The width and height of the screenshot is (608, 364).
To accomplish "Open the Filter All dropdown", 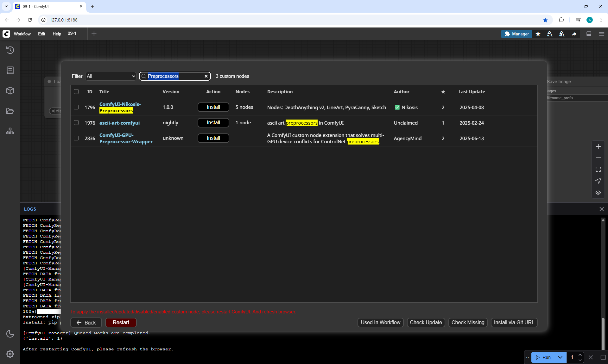I will (111, 76).
